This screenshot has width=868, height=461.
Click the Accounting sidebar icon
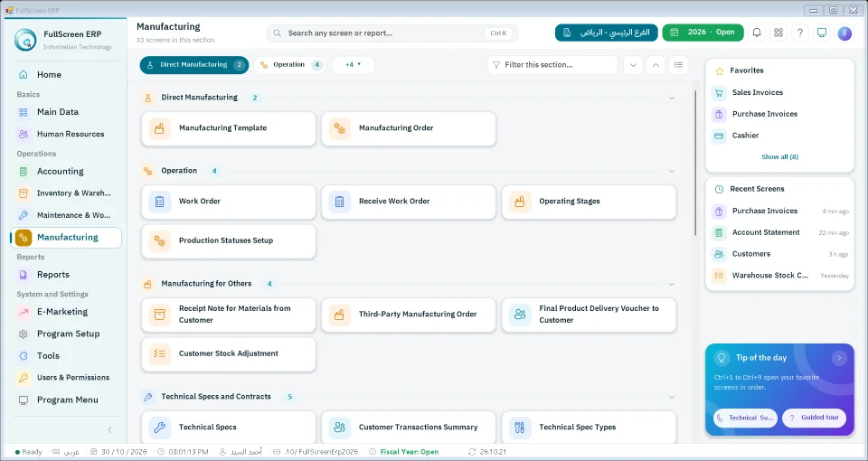pyautogui.click(x=24, y=172)
